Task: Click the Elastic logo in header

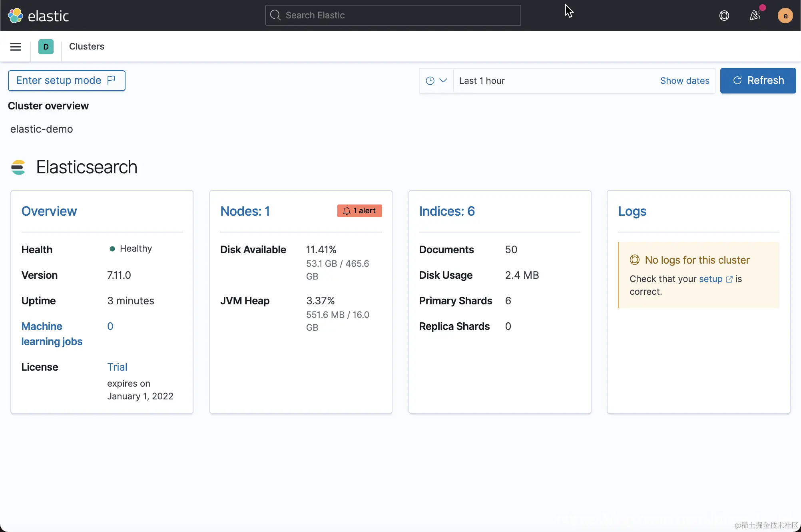Action: click(38, 16)
